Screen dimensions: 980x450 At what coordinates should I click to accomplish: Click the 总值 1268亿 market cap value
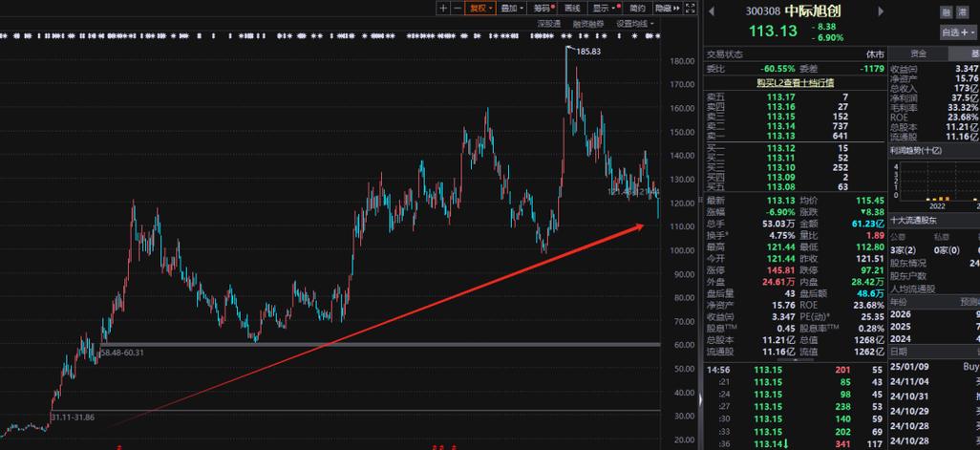(x=871, y=341)
